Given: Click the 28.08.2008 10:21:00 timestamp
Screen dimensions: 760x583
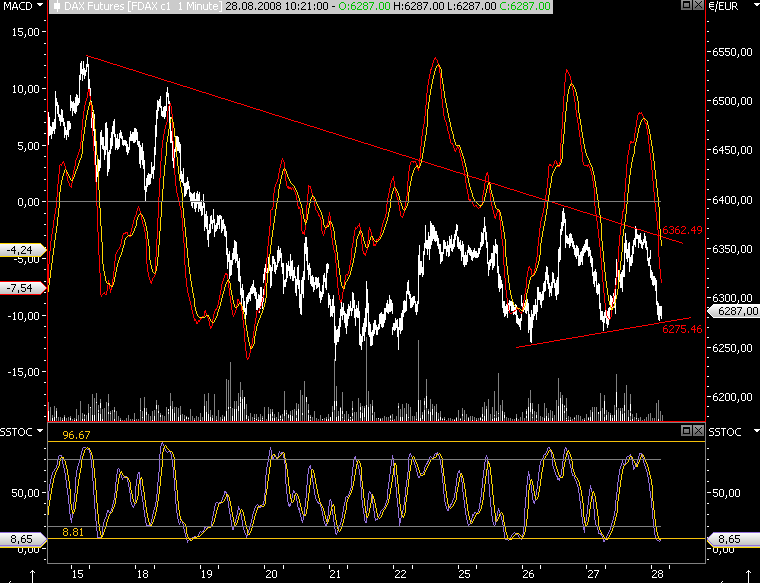Looking at the screenshot, I should coord(275,6).
